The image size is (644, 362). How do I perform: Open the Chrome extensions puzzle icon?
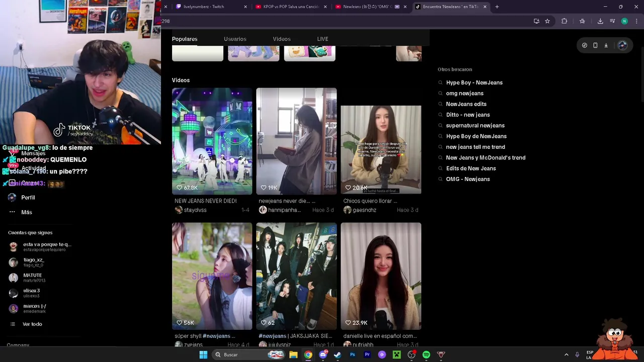(564, 21)
